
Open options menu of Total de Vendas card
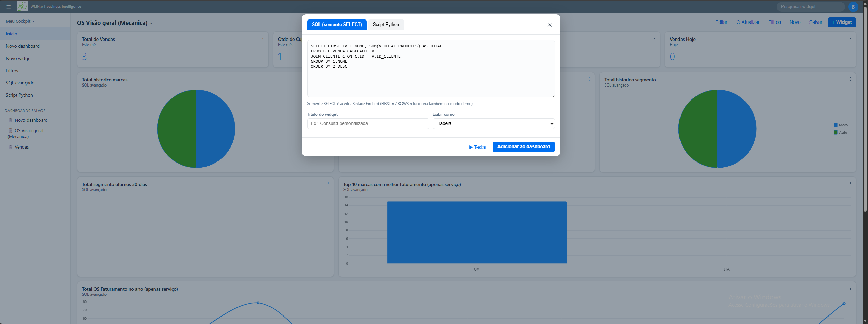pos(263,38)
